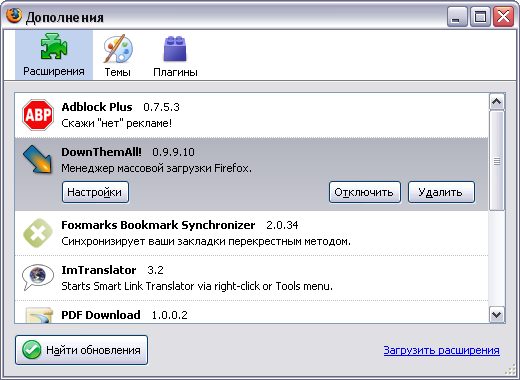The image size is (520, 380).
Task: Click Найти обновления button
Action: point(81,350)
